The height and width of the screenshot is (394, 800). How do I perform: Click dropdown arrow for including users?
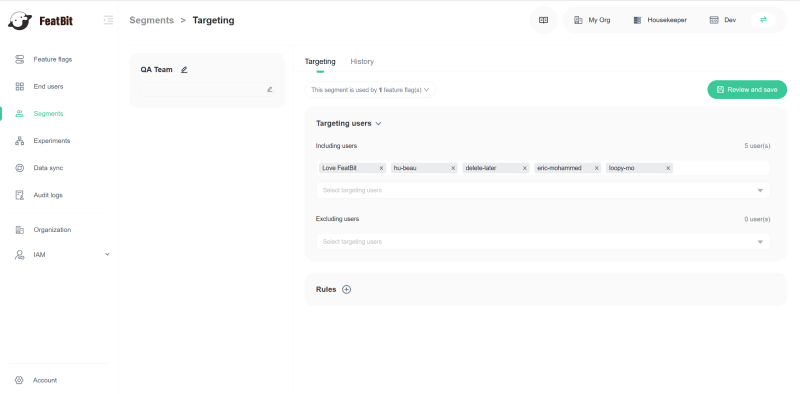[760, 190]
